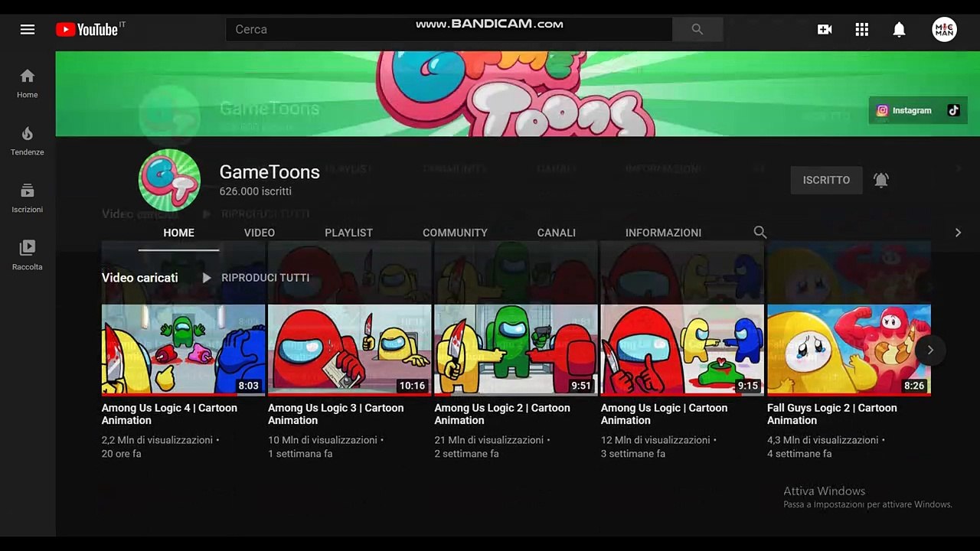Open the account avatar menu
Screen dimensions: 980x551
944,29
